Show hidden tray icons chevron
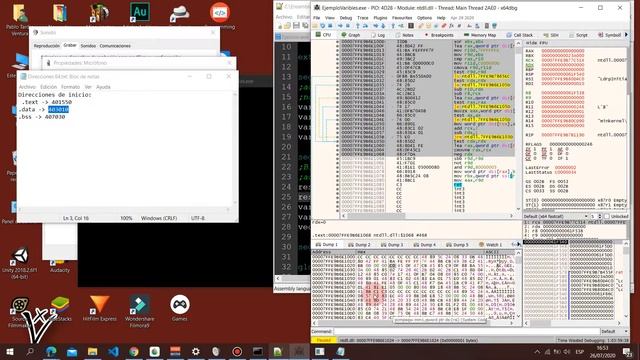Screen dimensions: 640x360 (x=537, y=351)
